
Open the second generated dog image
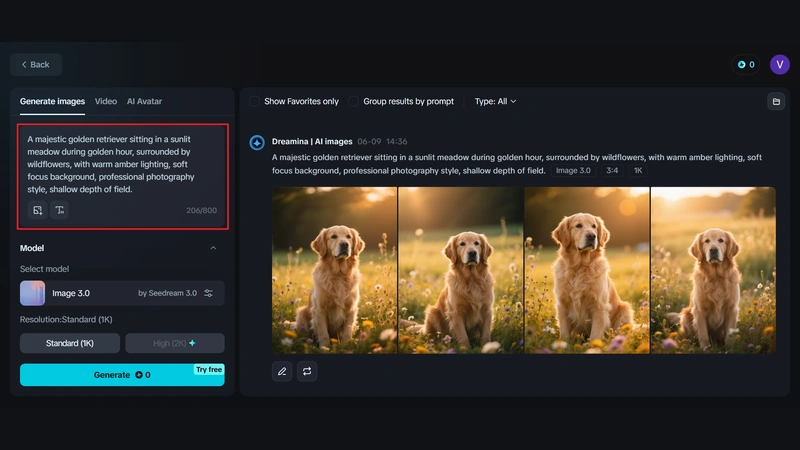[x=461, y=270]
